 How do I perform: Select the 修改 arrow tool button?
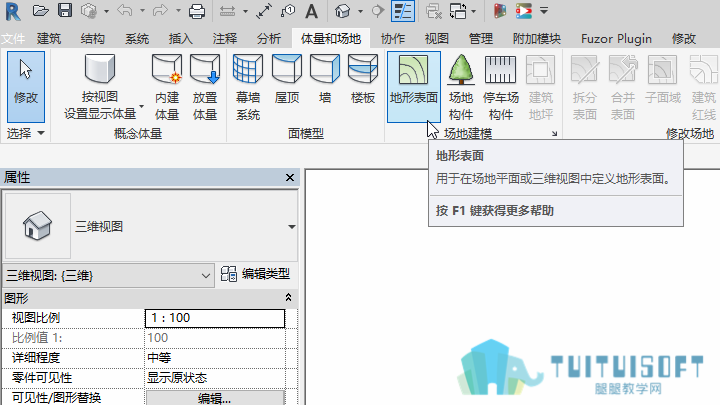26,86
